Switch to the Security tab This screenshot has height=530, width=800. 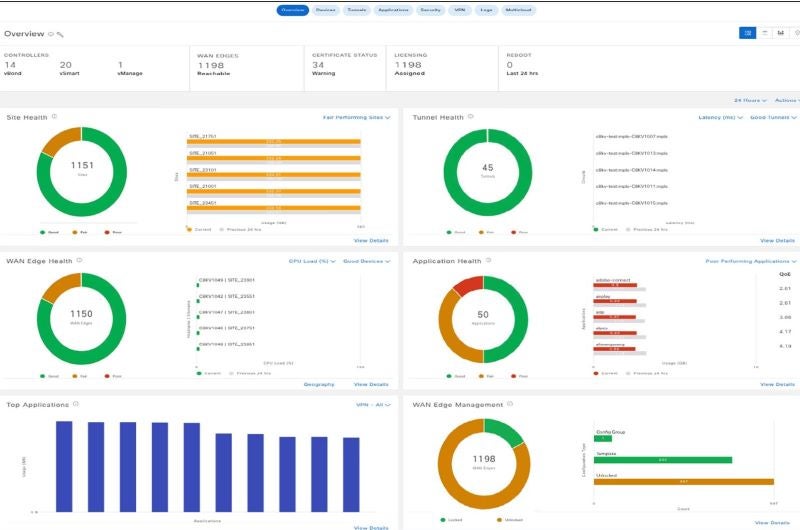pyautogui.click(x=430, y=10)
